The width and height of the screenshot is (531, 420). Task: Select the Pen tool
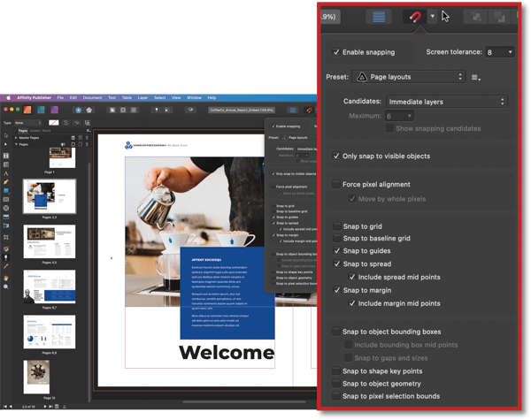[6, 182]
